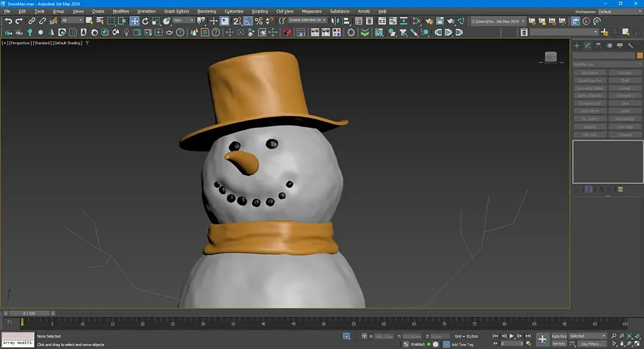The image size is (644, 349).
Task: Open the selection filter 'All' dropdown
Action: pyautogui.click(x=71, y=21)
